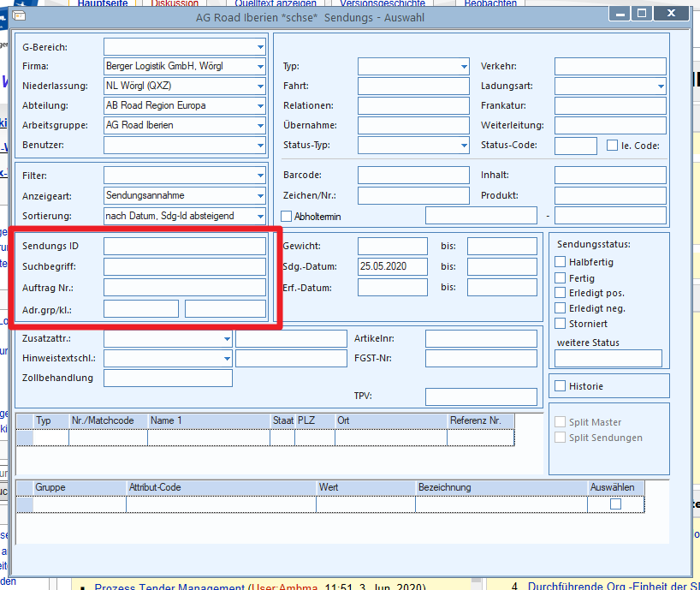This screenshot has height=590, width=700.
Task: Open the Prozess Tender Management link
Action: (x=169, y=586)
